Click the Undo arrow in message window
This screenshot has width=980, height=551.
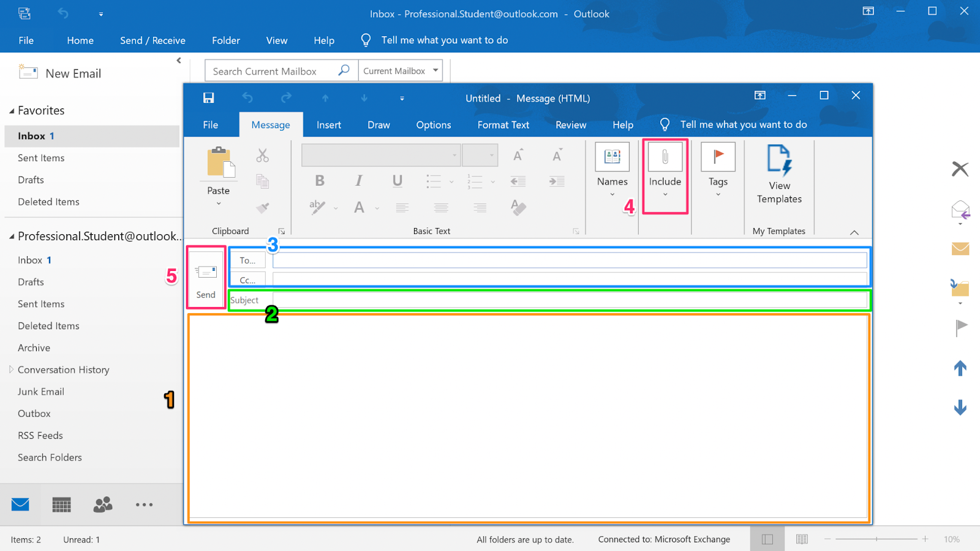[247, 98]
